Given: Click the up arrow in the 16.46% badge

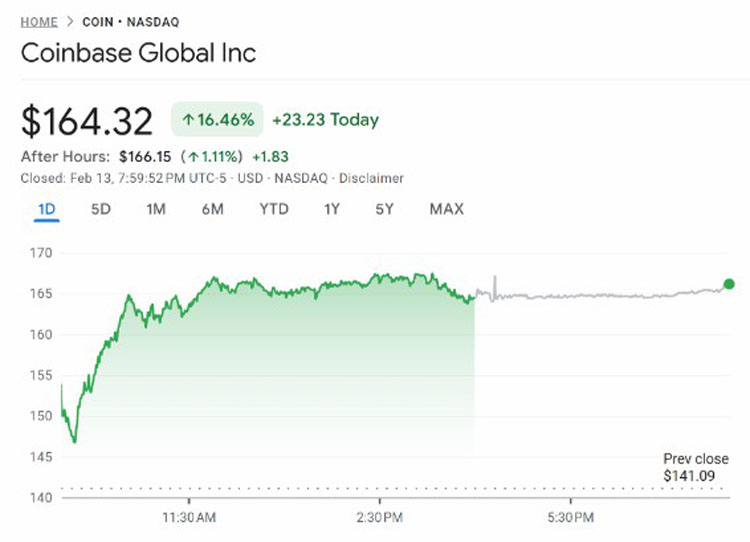Looking at the screenshot, I should click(x=188, y=120).
